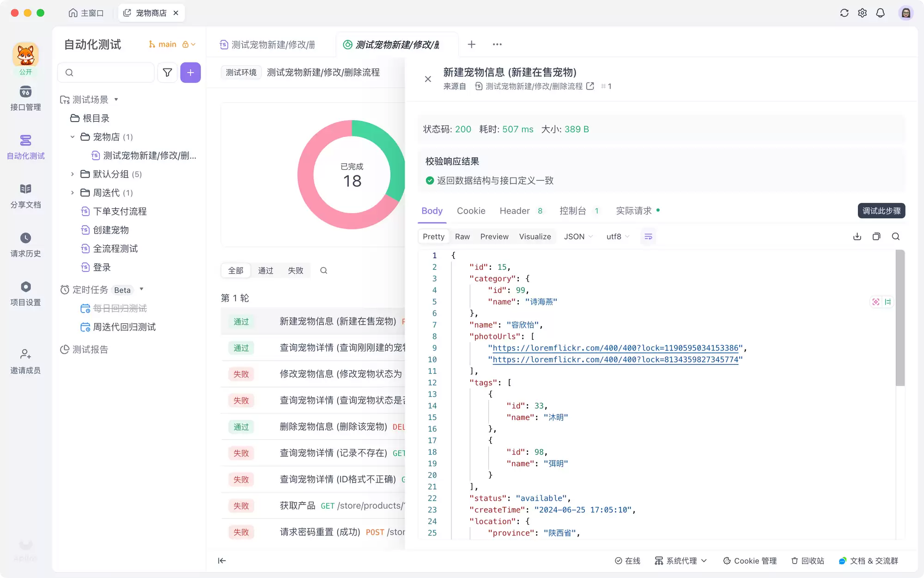Click the search icon in results filter

point(323,271)
